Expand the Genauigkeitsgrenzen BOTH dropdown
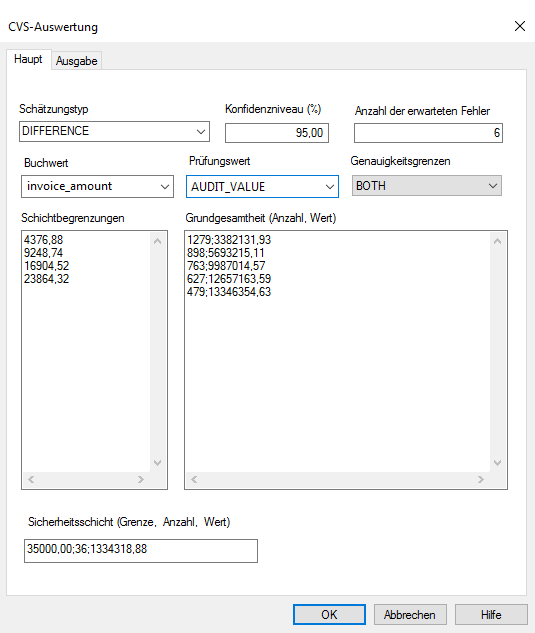Image resolution: width=535 pixels, height=633 pixels. click(x=427, y=186)
